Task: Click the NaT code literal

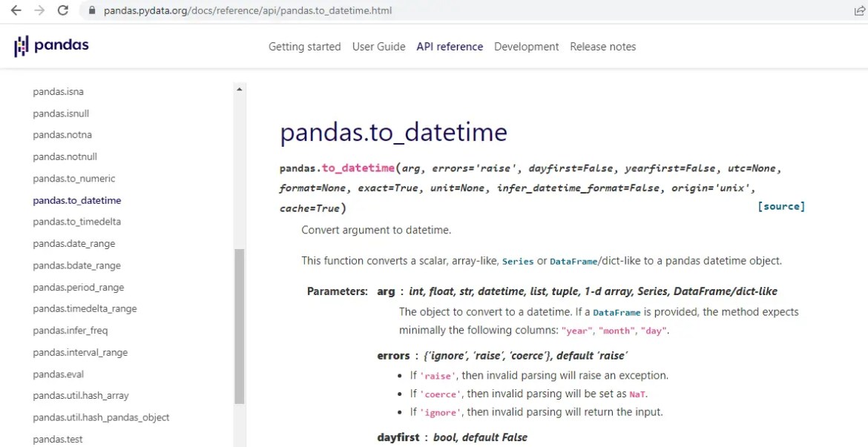Action: pyautogui.click(x=637, y=394)
